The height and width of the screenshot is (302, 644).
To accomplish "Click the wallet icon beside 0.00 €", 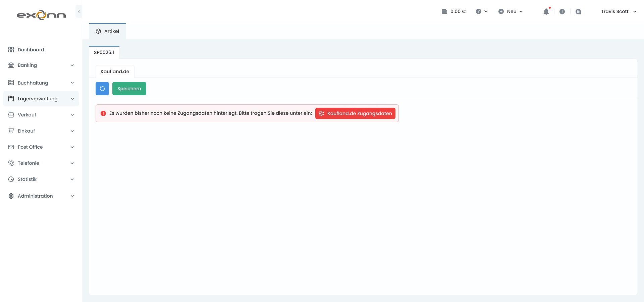I will 444,11.
